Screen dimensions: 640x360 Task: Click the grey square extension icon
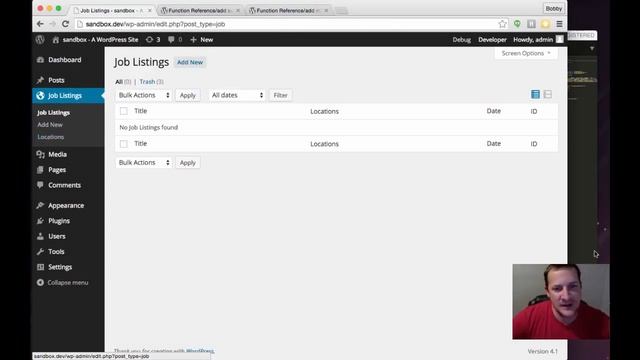coord(531,24)
